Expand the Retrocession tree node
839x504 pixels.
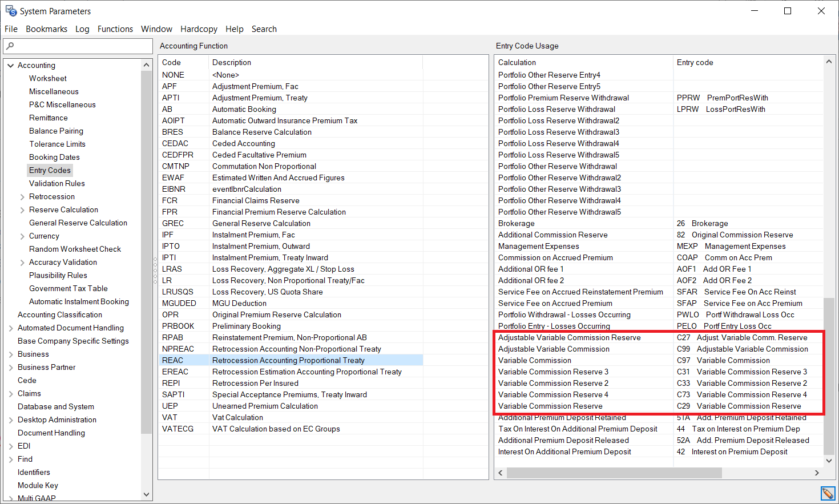pos(22,197)
